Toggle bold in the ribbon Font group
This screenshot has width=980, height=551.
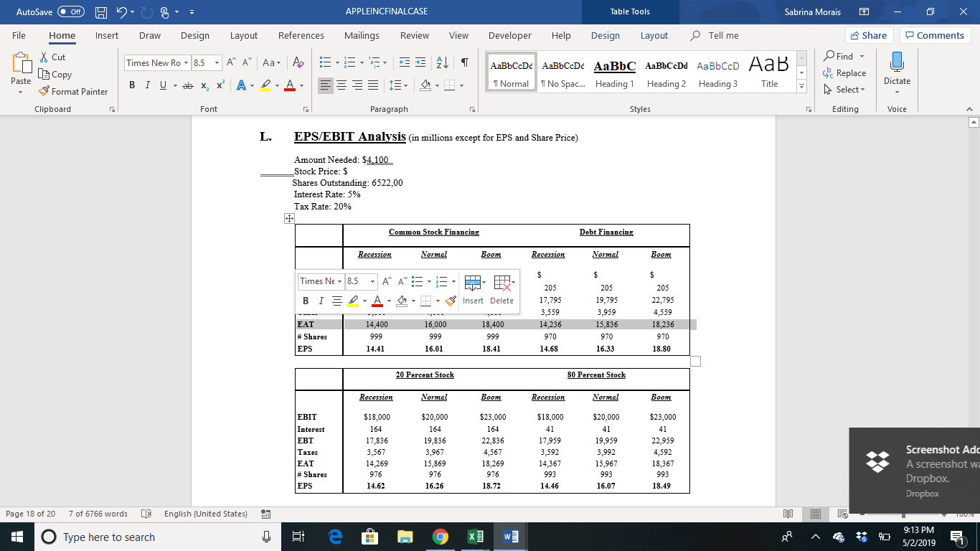pyautogui.click(x=133, y=86)
